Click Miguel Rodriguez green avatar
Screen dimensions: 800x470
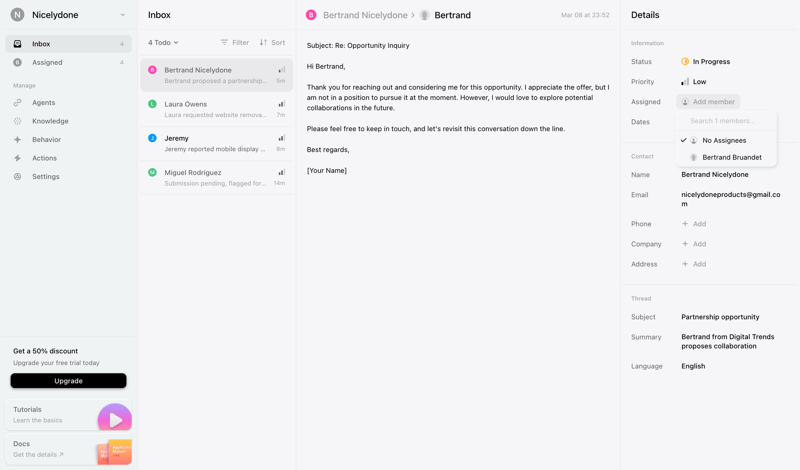click(152, 172)
